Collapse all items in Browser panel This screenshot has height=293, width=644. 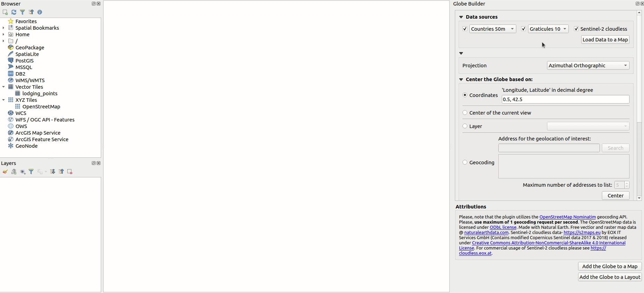pos(31,12)
